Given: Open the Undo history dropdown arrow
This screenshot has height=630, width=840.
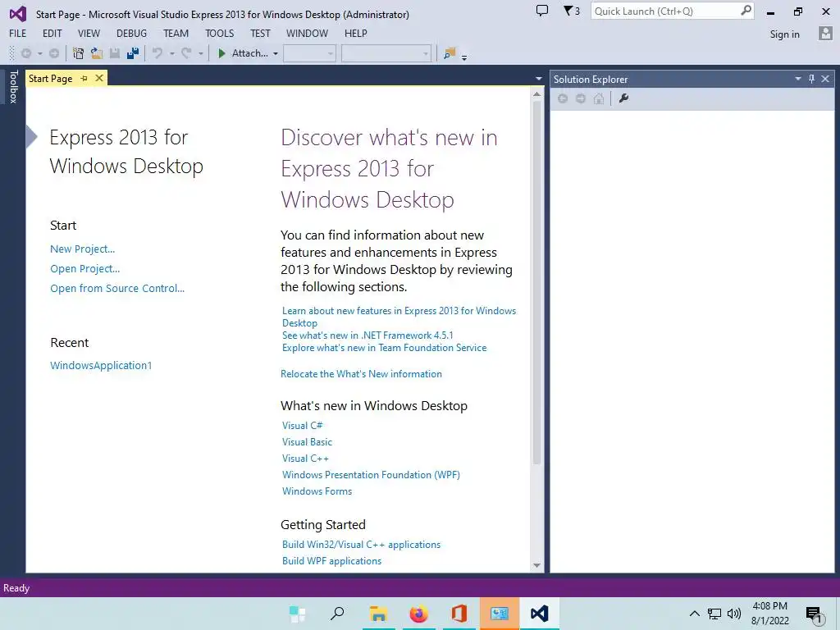Looking at the screenshot, I should point(172,53).
